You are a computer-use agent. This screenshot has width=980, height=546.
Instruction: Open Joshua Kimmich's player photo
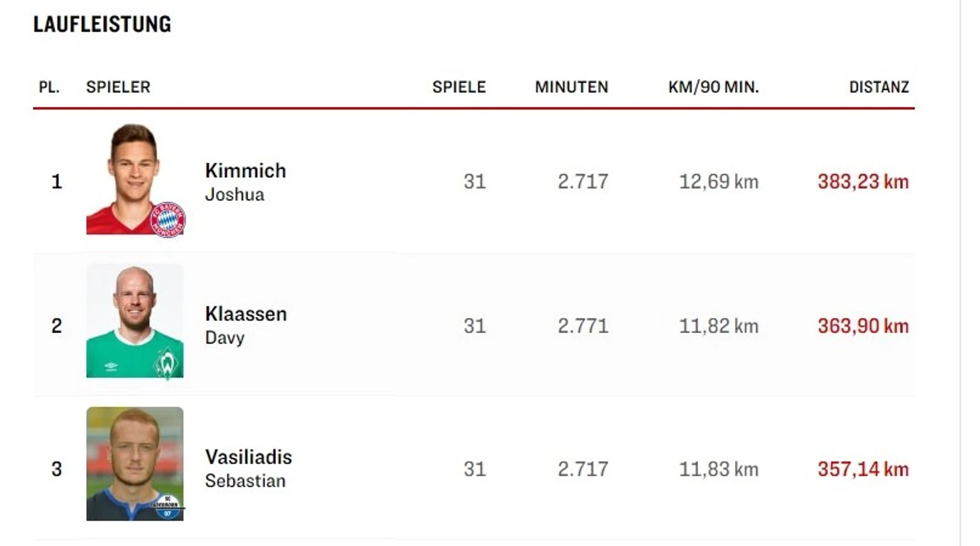[x=135, y=179]
